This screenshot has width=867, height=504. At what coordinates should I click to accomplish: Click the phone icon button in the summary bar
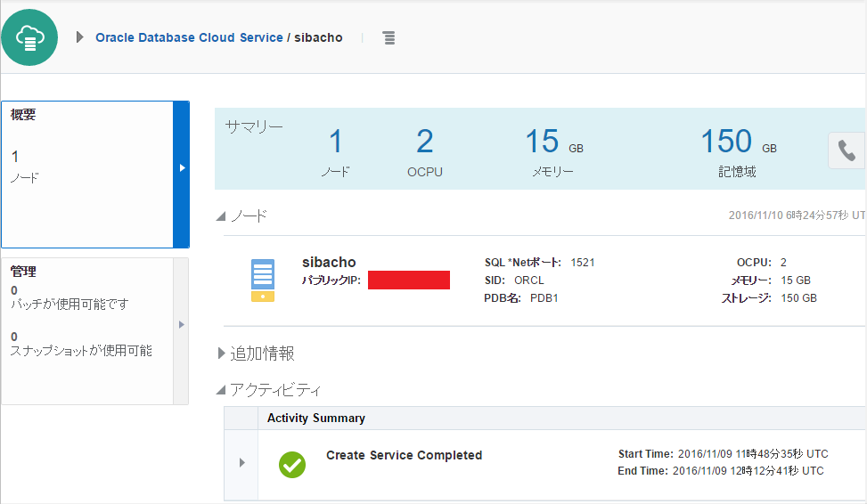(846, 150)
